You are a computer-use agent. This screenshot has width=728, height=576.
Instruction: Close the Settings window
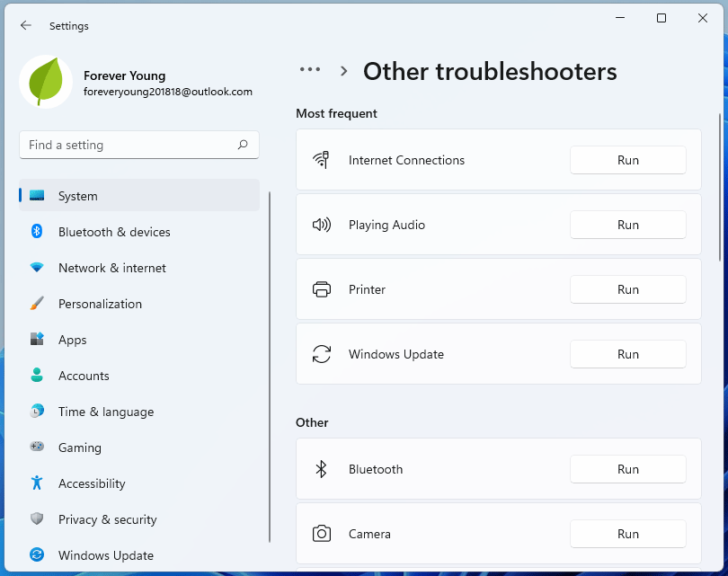(x=703, y=18)
